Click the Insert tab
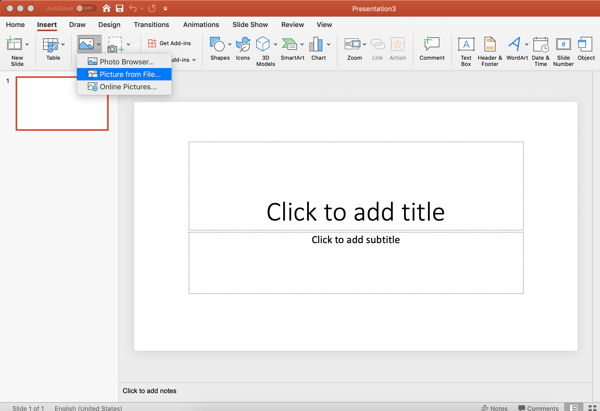Image resolution: width=600 pixels, height=411 pixels. 47,24
